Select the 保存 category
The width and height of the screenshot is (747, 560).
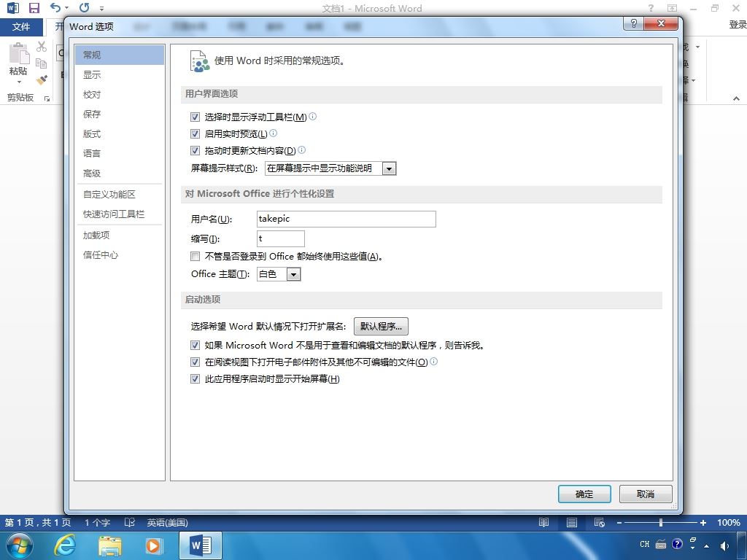(119, 114)
